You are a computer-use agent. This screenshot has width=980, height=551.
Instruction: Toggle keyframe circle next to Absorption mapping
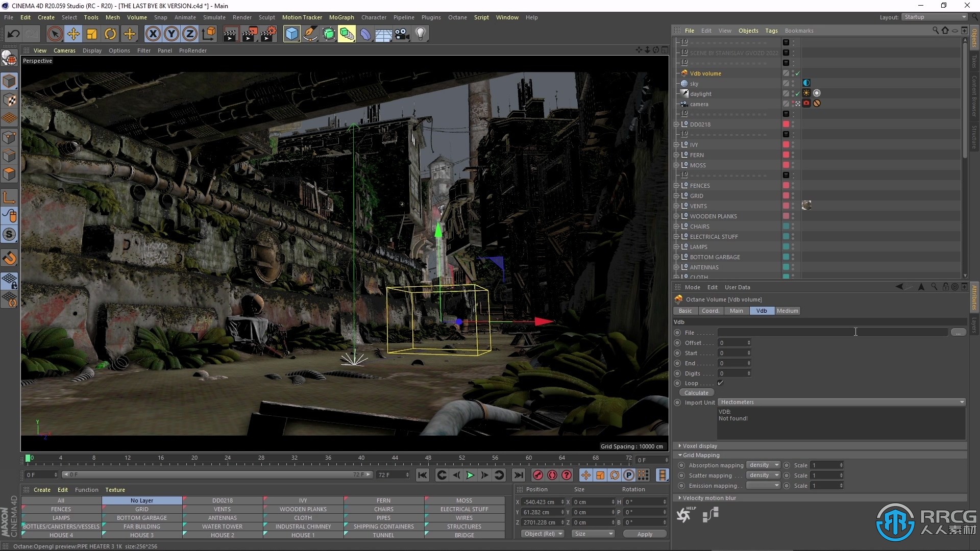681,465
